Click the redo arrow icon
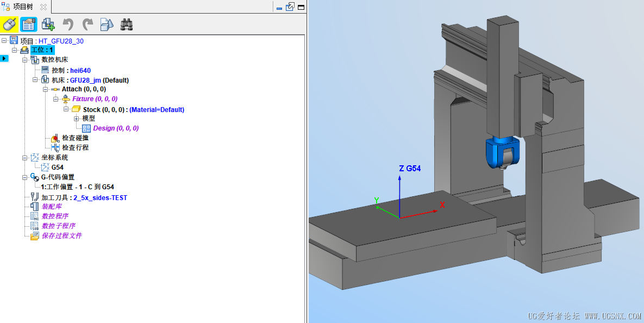 [87, 24]
